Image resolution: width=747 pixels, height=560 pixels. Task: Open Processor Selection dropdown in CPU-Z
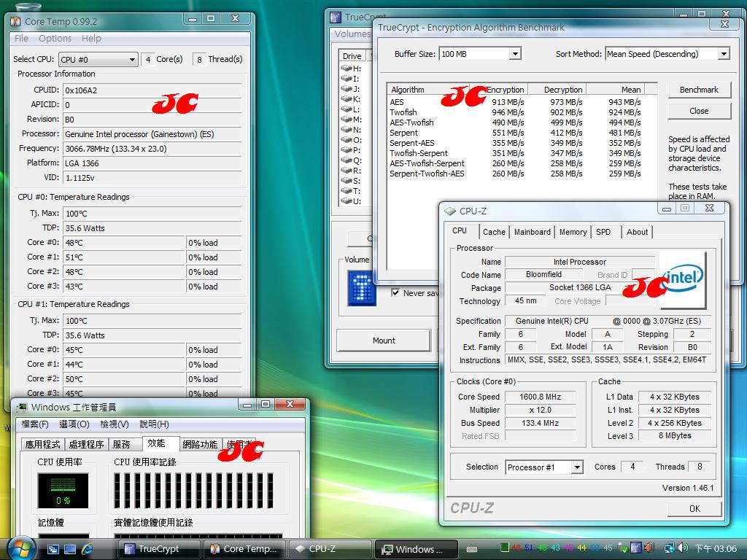[x=544, y=467]
